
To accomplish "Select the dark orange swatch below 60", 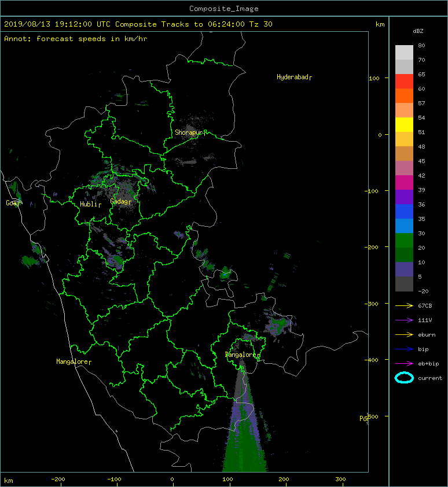I will coord(404,95).
